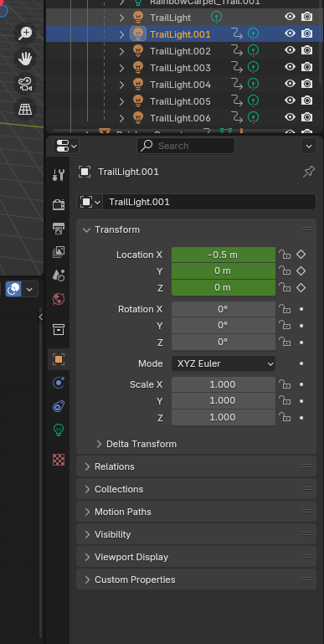Lock the Scale Y value

285,400
